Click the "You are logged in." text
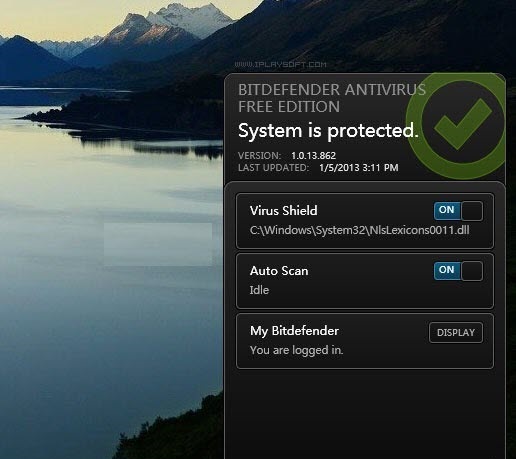516x459 pixels. click(296, 350)
